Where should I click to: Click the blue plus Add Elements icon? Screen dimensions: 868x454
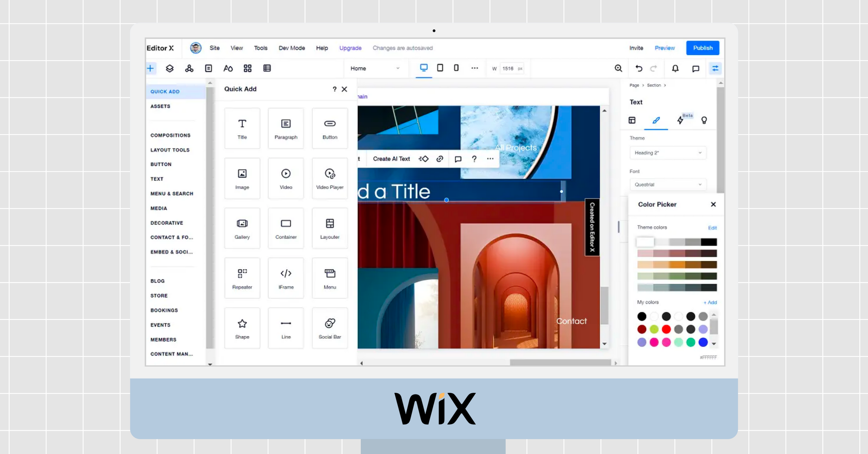(151, 68)
